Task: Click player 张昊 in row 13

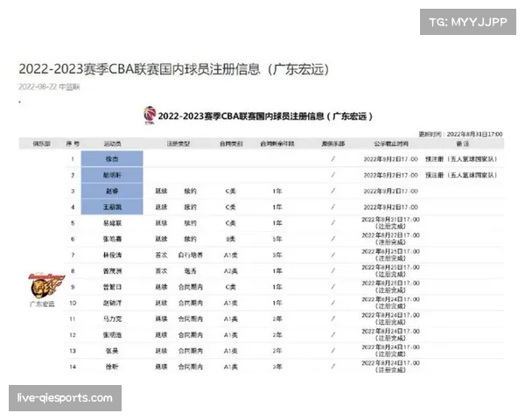Action: (x=112, y=351)
